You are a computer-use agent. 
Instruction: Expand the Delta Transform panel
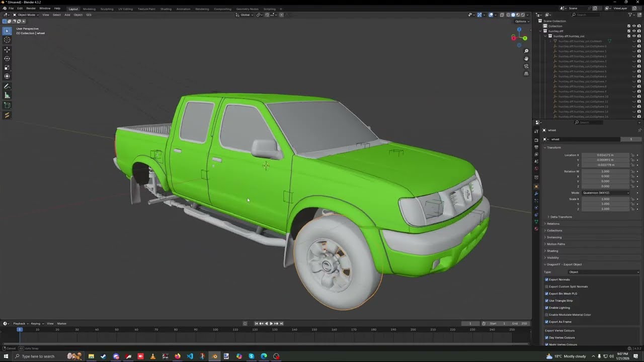560,217
